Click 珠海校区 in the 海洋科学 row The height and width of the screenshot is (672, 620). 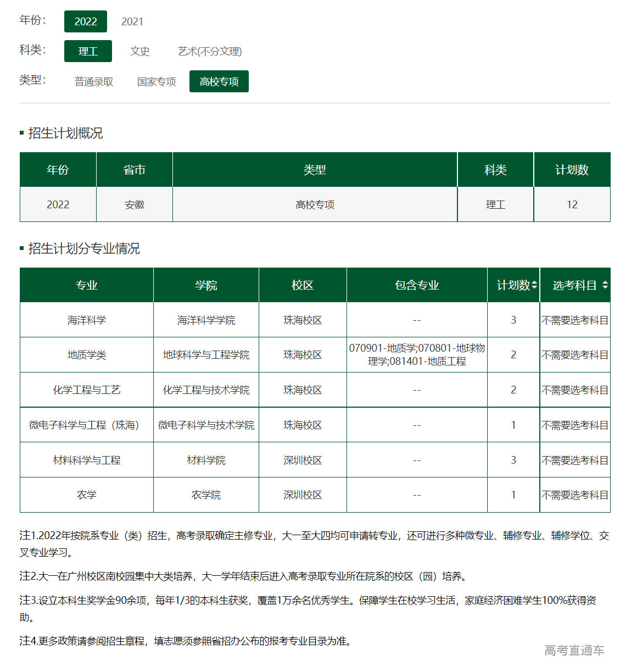tap(302, 320)
